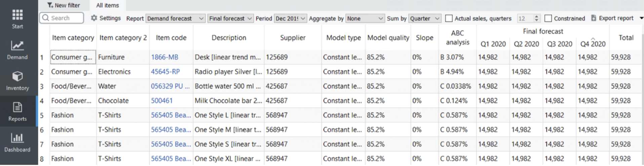Click the Export report icon
The height and width of the screenshot is (166, 644).
(594, 18)
